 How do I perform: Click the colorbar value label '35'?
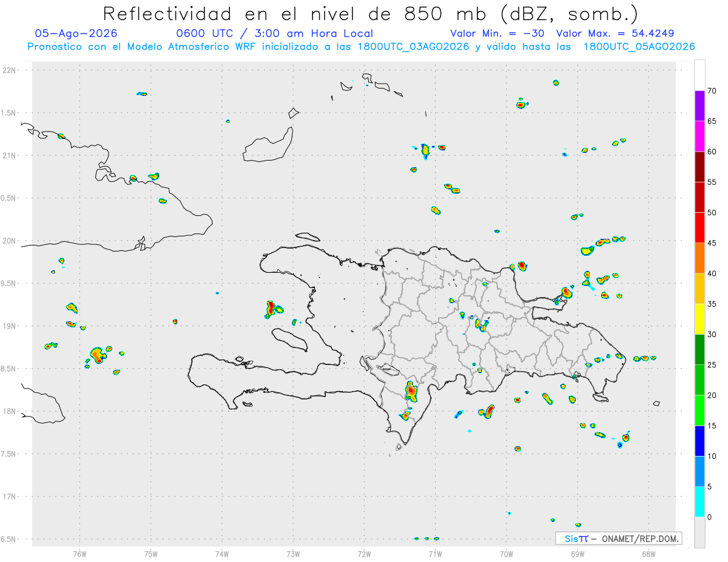click(712, 304)
